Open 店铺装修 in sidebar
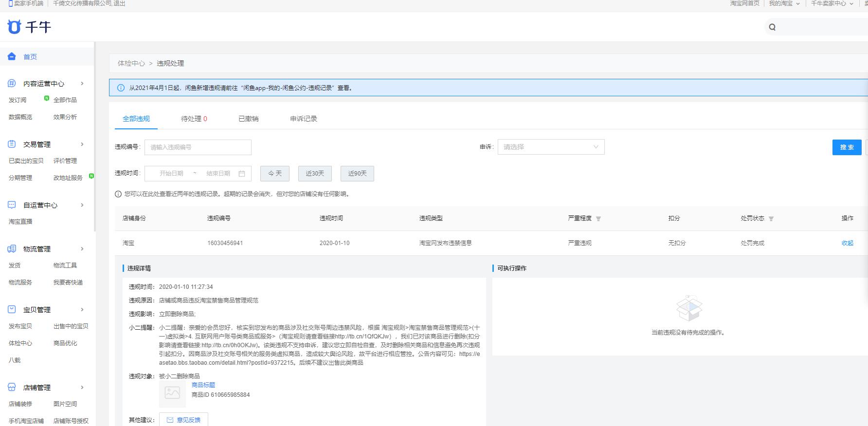 [x=20, y=404]
